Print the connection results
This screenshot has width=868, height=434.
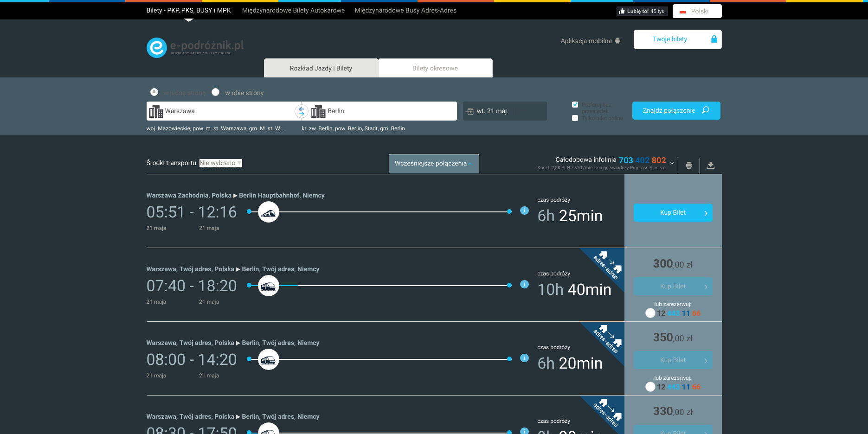click(x=689, y=165)
